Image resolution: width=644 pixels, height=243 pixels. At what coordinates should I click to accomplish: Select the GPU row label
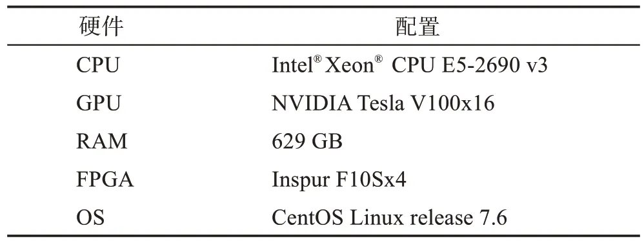pos(98,103)
